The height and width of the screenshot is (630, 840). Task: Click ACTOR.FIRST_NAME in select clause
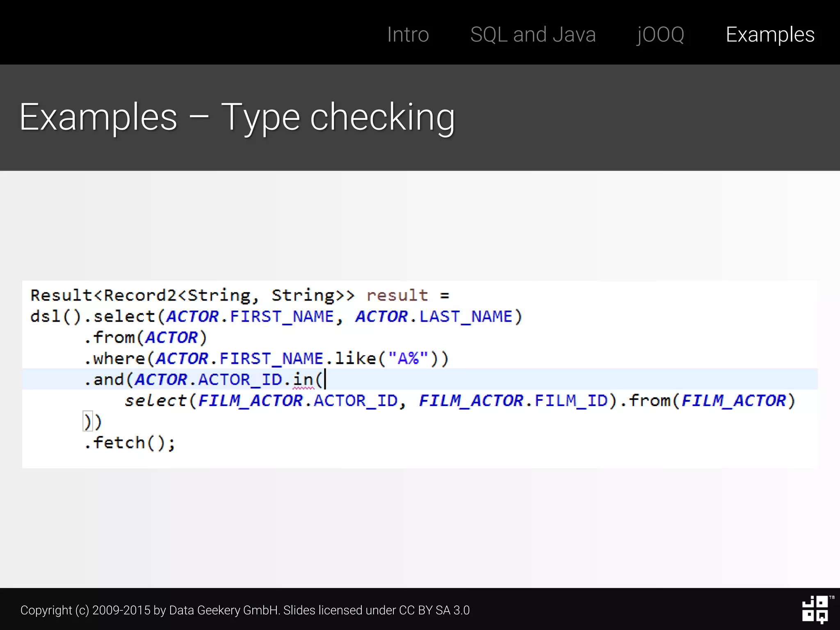pyautogui.click(x=250, y=317)
